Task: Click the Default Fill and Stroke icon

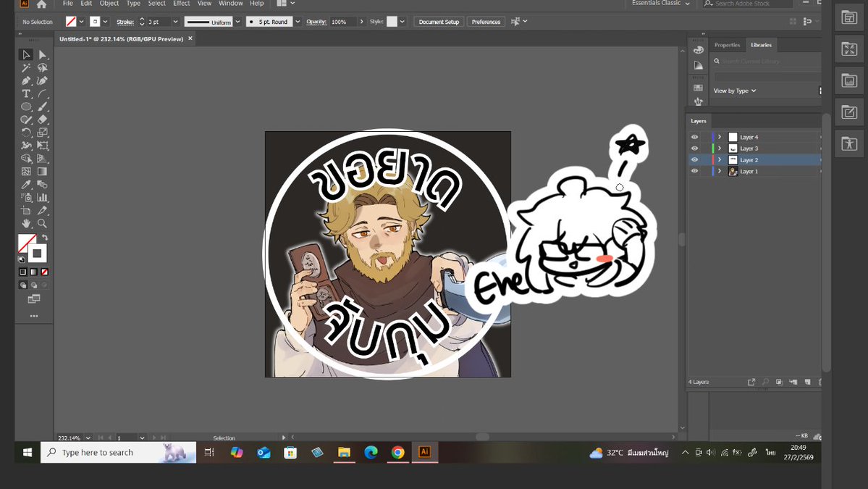Action: point(22,259)
